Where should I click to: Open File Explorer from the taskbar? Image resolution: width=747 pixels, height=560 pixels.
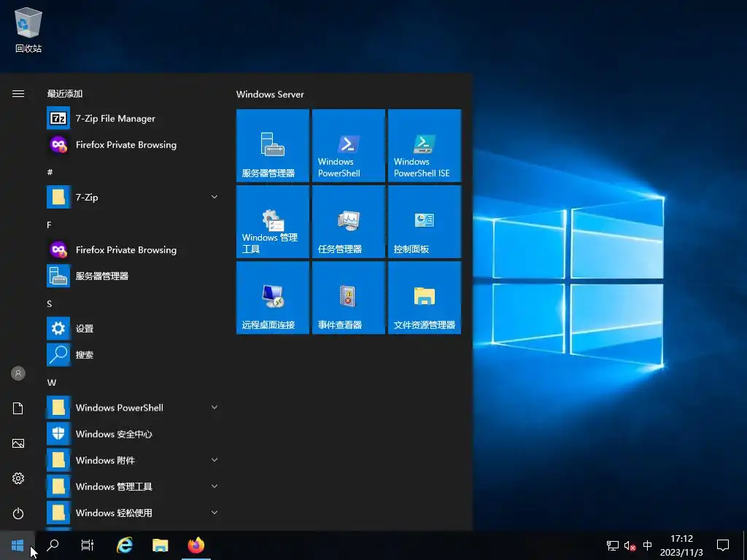(x=160, y=545)
